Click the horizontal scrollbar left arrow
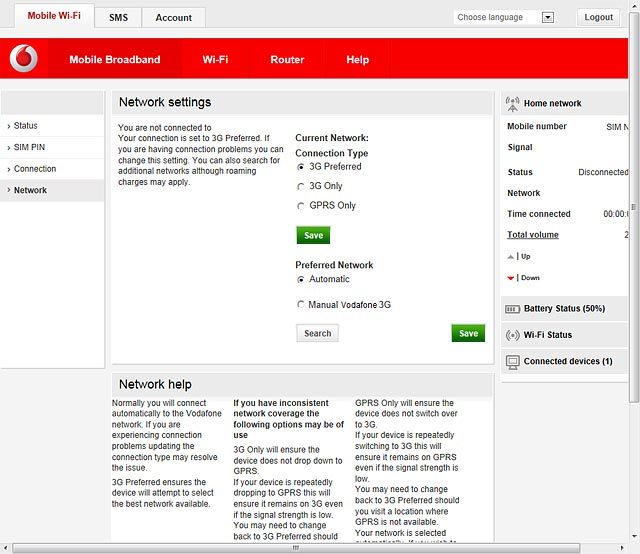640x554 pixels. click(x=5, y=548)
